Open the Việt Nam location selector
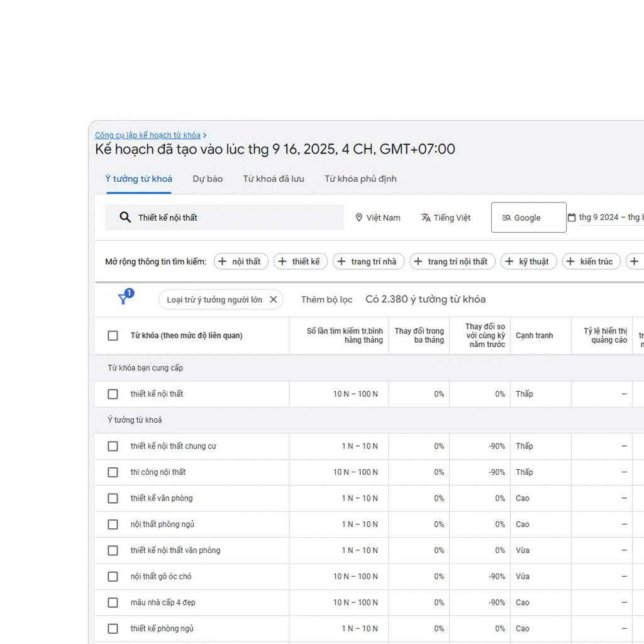Viewport: 644px width, 644px height. (382, 217)
